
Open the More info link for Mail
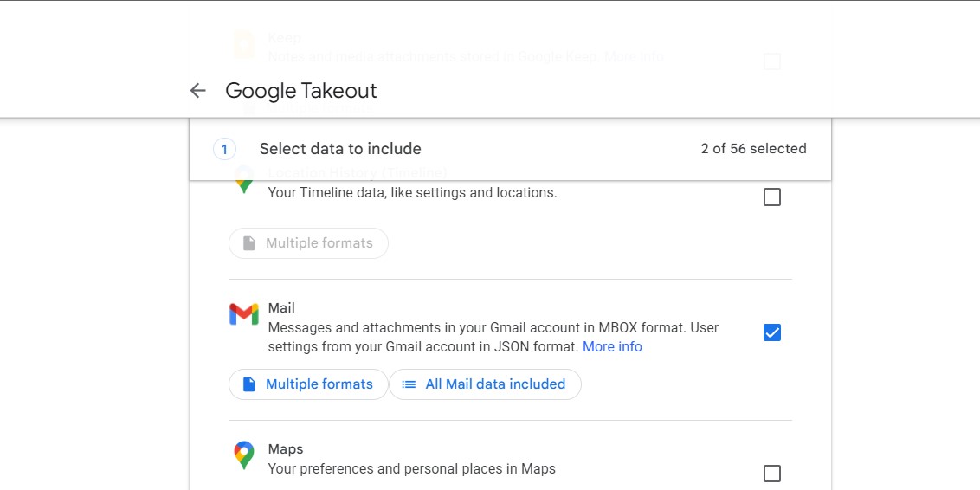[x=612, y=347]
